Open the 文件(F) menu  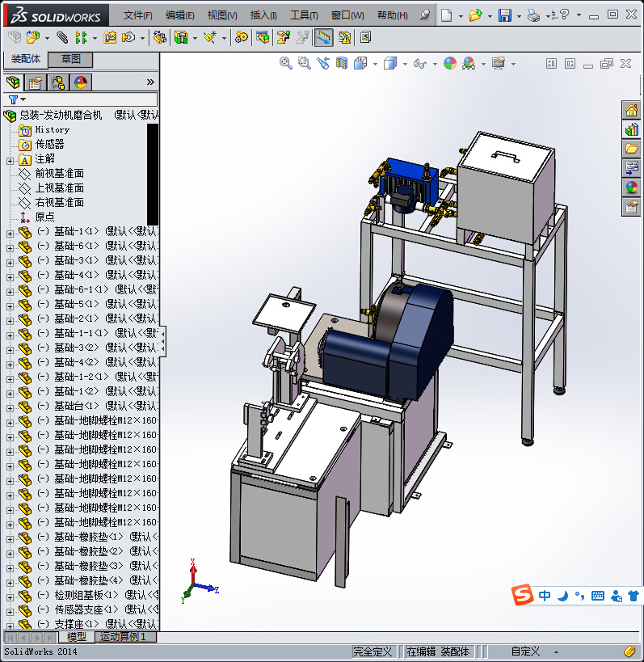tap(137, 15)
